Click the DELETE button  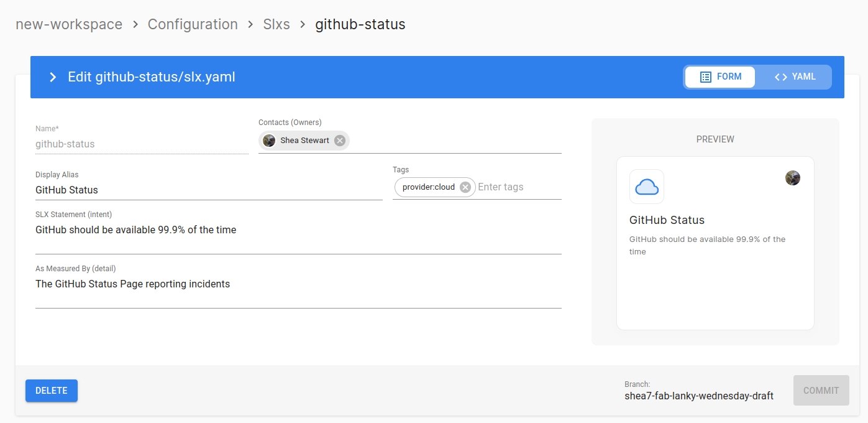[x=51, y=391]
